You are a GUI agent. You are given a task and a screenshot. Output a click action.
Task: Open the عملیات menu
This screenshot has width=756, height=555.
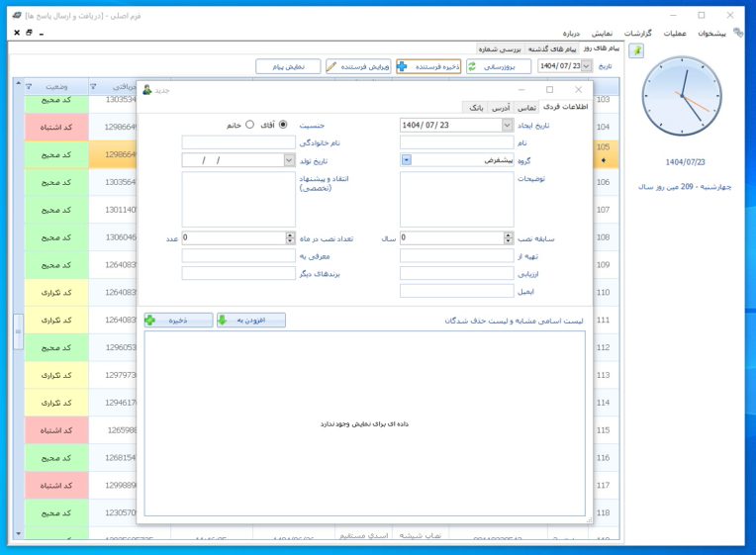675,34
